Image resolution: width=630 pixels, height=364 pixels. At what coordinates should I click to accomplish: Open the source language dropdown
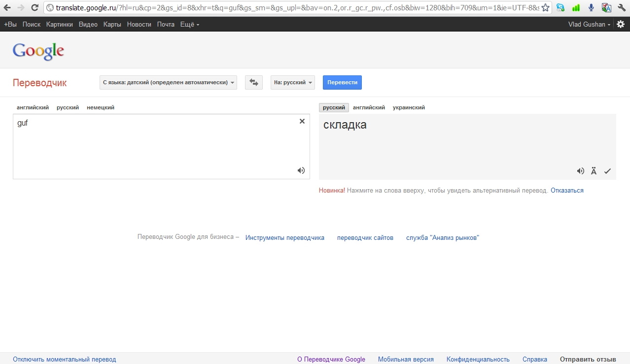tap(168, 82)
